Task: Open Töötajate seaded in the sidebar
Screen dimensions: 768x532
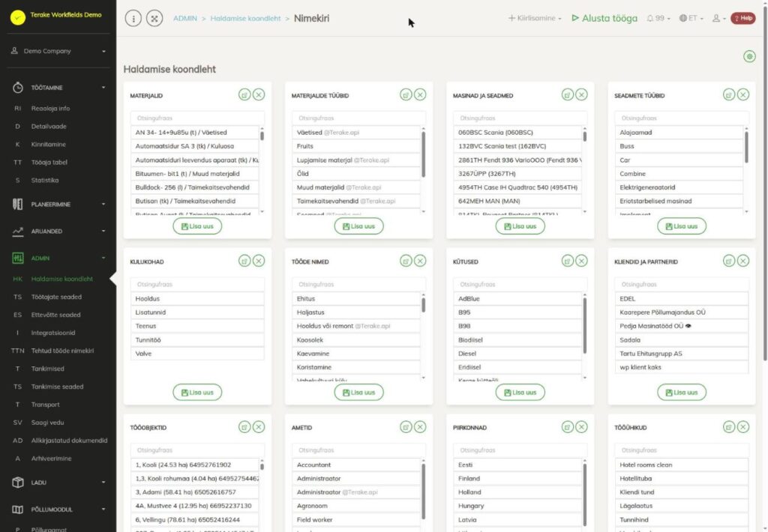Action: click(56, 297)
